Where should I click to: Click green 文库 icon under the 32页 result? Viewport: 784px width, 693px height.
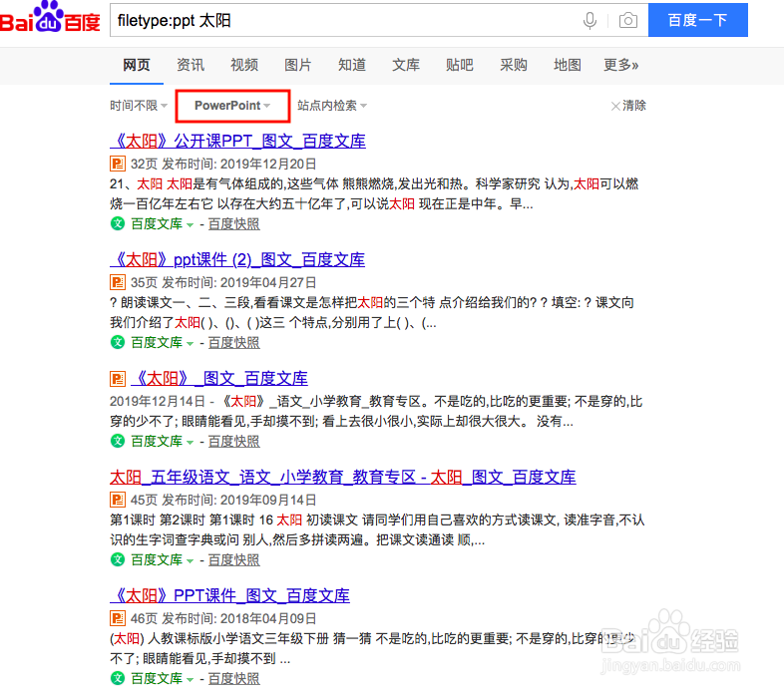click(x=118, y=223)
